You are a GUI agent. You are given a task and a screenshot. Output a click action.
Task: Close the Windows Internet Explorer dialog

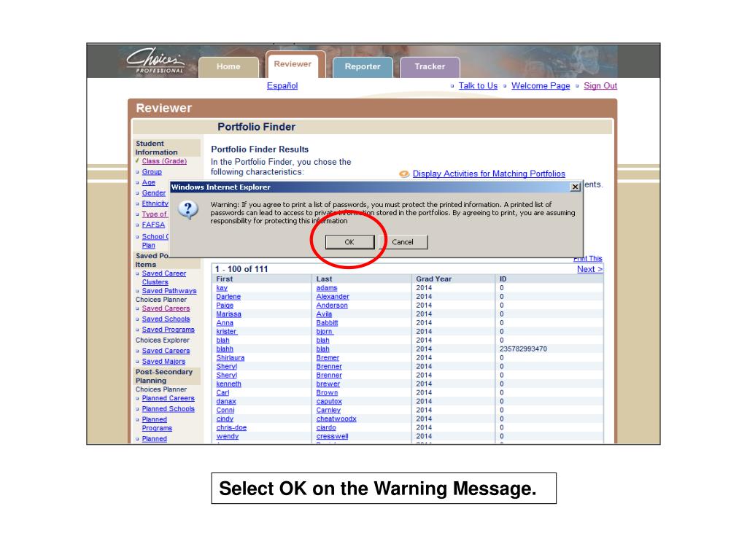coord(575,187)
